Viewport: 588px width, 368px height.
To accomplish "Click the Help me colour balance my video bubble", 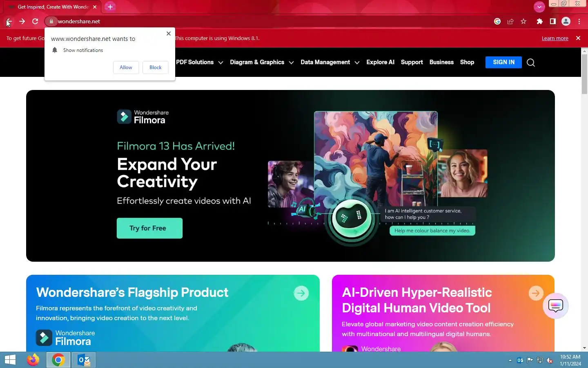I will coord(432,231).
